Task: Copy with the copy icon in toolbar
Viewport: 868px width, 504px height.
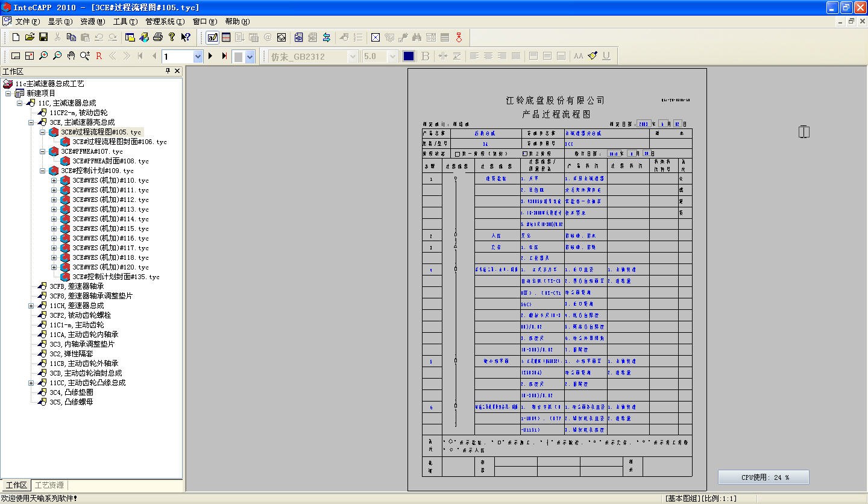Action: pos(71,37)
